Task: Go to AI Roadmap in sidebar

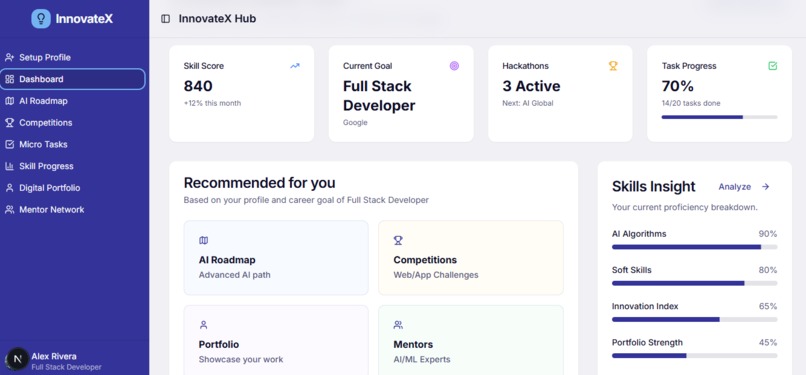Action: click(73, 101)
